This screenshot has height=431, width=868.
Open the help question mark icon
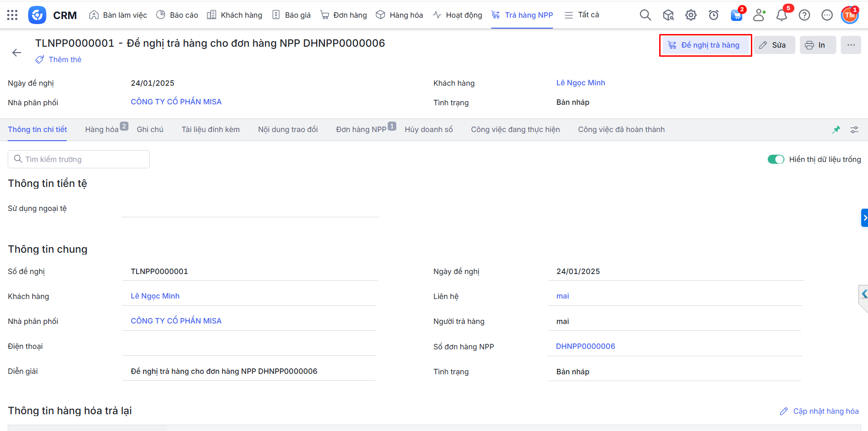tap(804, 15)
